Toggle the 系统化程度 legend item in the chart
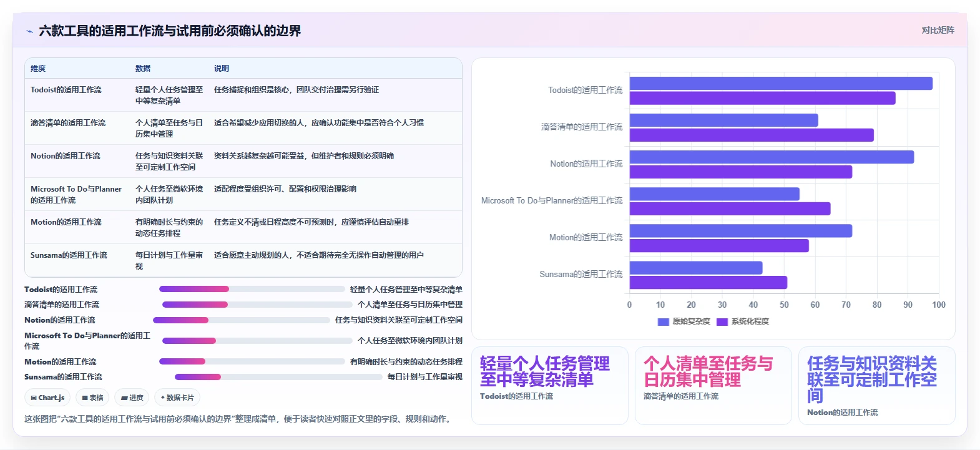Viewport: 980px width, 450px height. (743, 321)
